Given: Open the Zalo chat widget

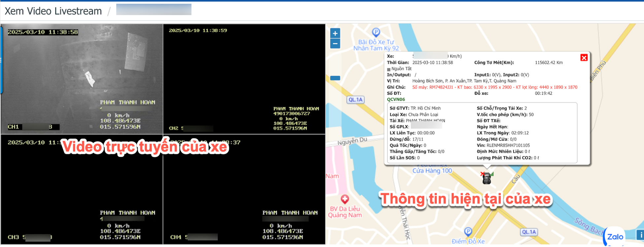Looking at the screenshot, I should [615, 237].
